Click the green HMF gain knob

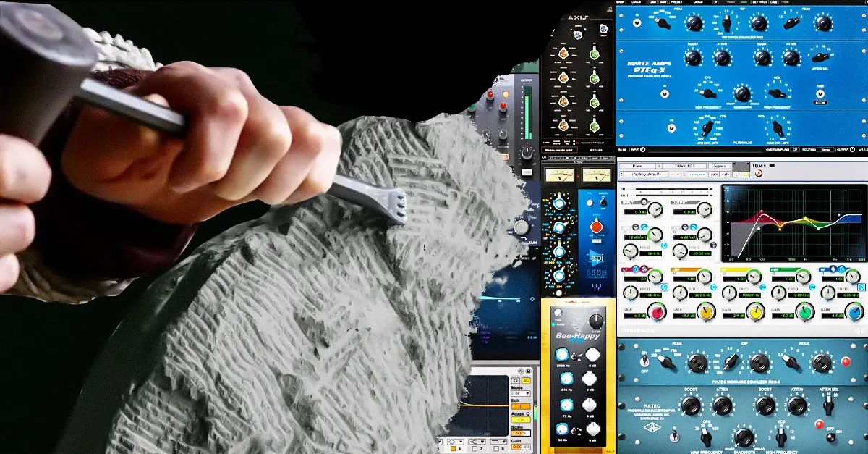click(804, 313)
